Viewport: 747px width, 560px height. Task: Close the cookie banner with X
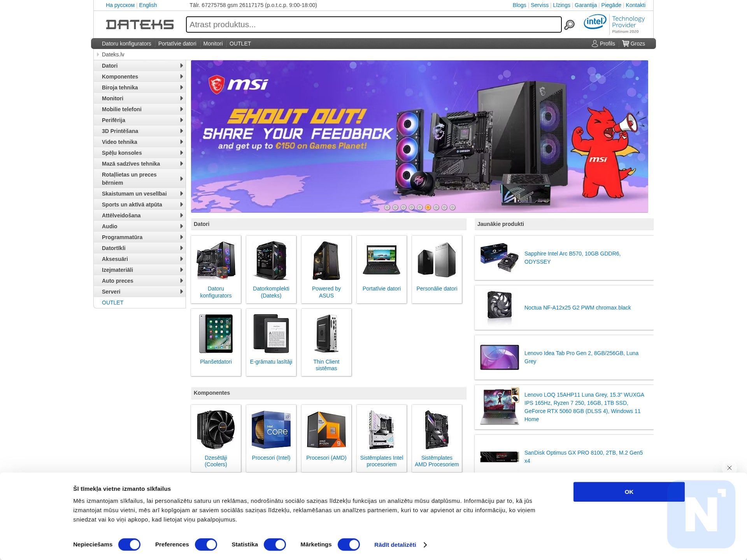tap(729, 468)
